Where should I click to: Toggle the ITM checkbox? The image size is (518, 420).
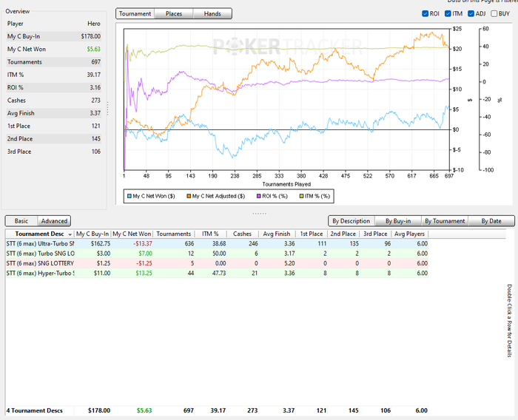click(448, 13)
